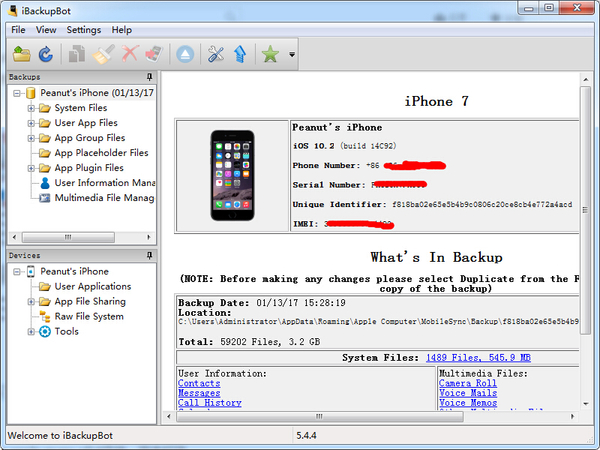Select App Placeholder Files tree item
The height and width of the screenshot is (450, 600).
tap(101, 153)
